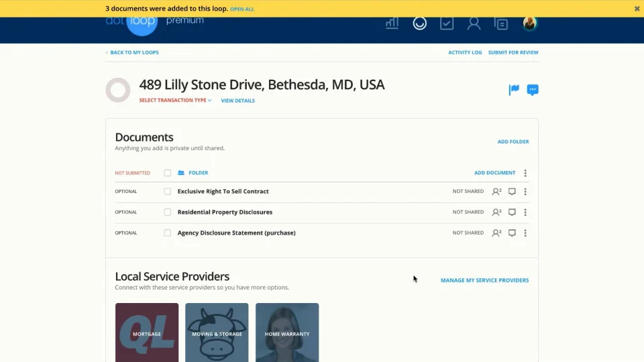Open the templates icon in header
644x362 pixels.
click(501, 23)
